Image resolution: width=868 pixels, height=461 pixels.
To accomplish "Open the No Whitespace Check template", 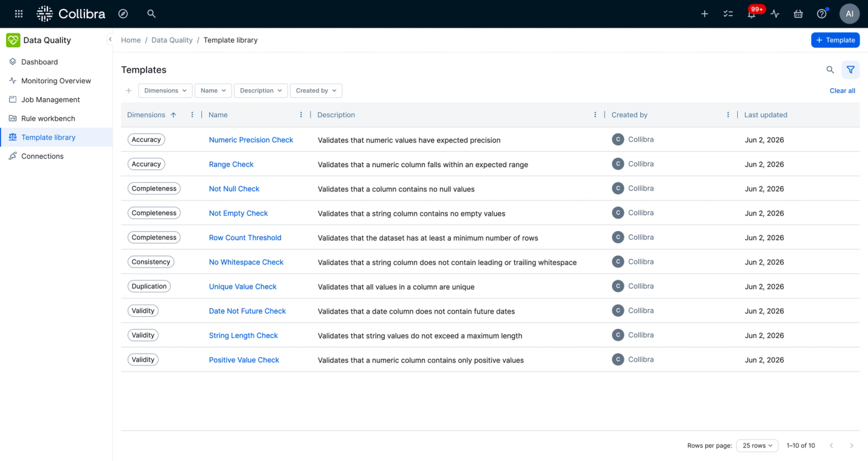I will point(246,262).
